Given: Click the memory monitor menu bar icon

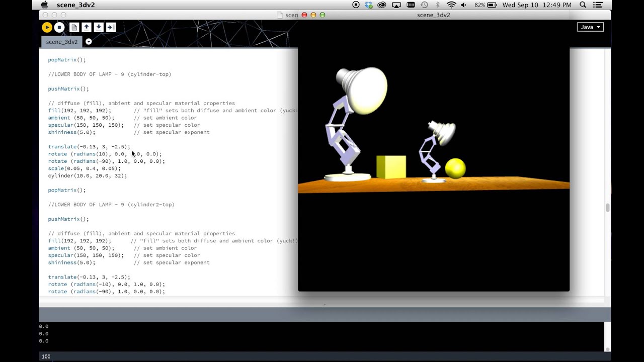Looking at the screenshot, I should 410,5.
